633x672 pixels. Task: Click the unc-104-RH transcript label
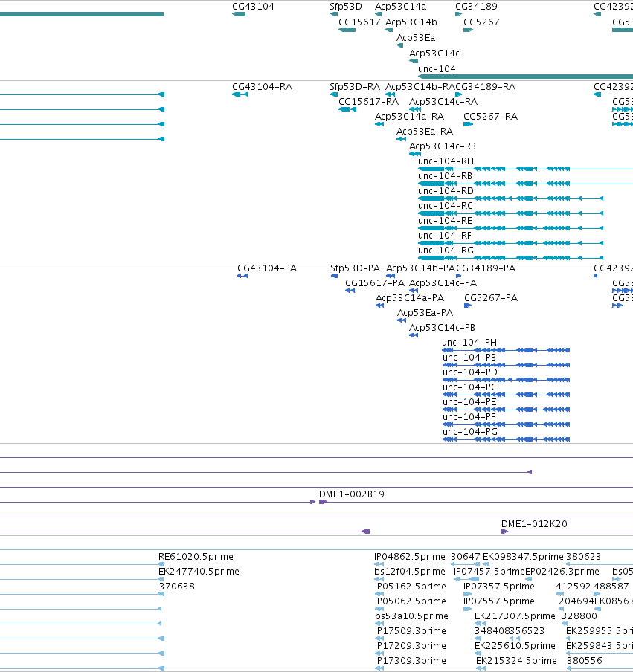pyautogui.click(x=446, y=161)
